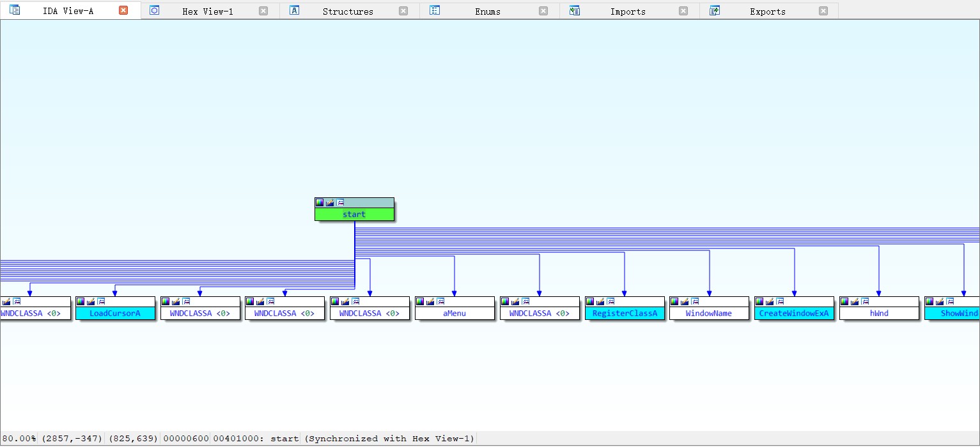Close the IDA View-A tab
This screenshot has width=980, height=447.
(x=123, y=10)
